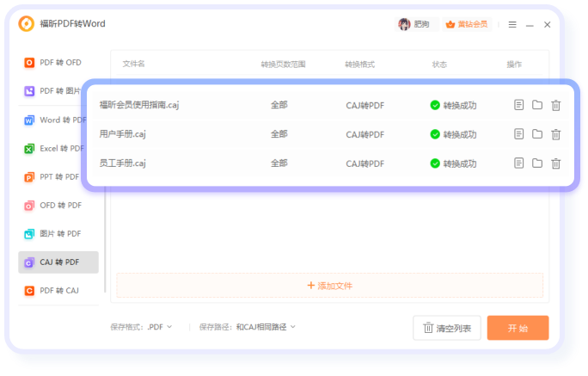Open the hamburger menu in title bar
This screenshot has height=376, width=588.
[512, 25]
